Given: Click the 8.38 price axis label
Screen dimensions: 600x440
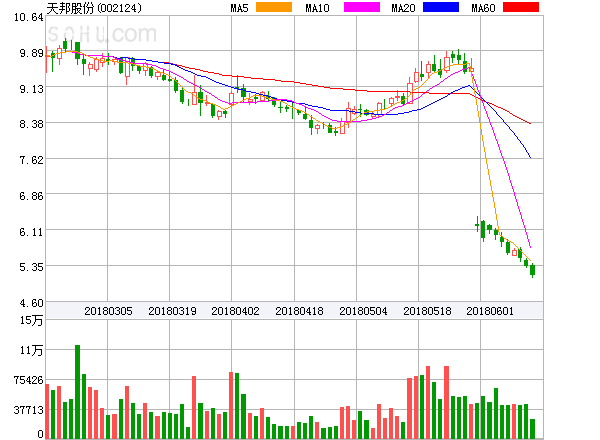Looking at the screenshot, I should (x=31, y=124).
